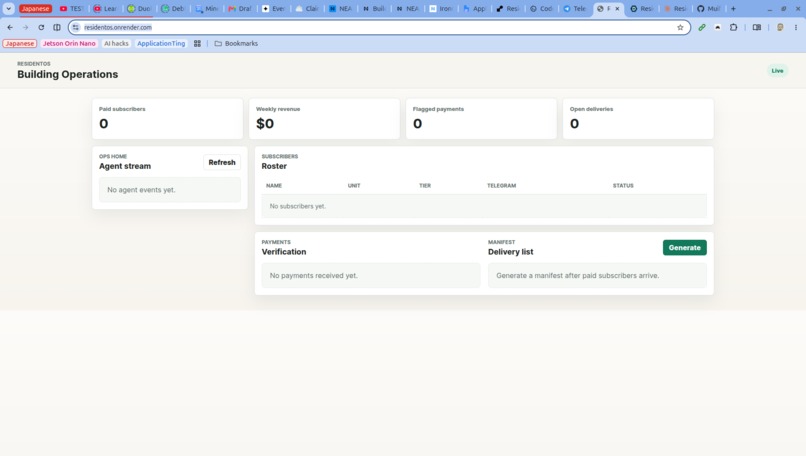Select the Weekly revenue $0 card
The height and width of the screenshot is (456, 806).
click(324, 119)
